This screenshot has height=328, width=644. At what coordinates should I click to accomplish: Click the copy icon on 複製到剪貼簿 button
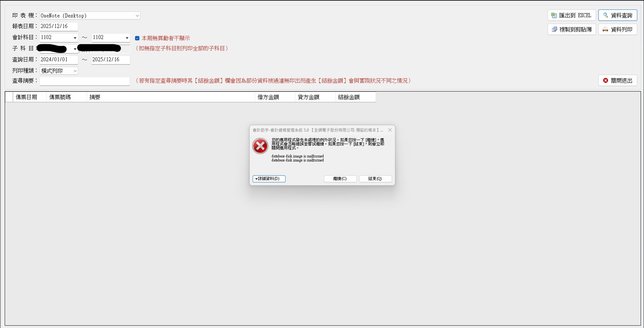(554, 29)
